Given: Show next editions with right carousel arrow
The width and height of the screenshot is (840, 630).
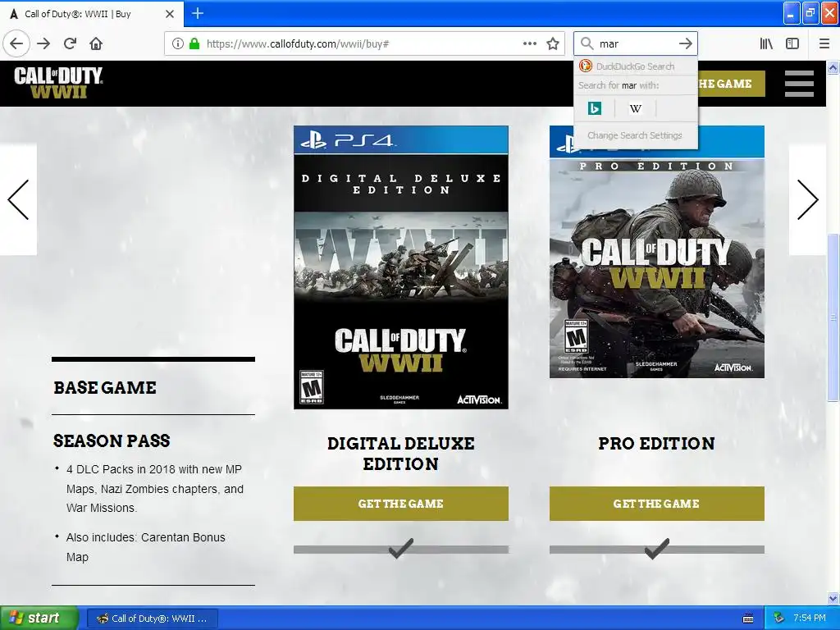Looking at the screenshot, I should pos(807,199).
